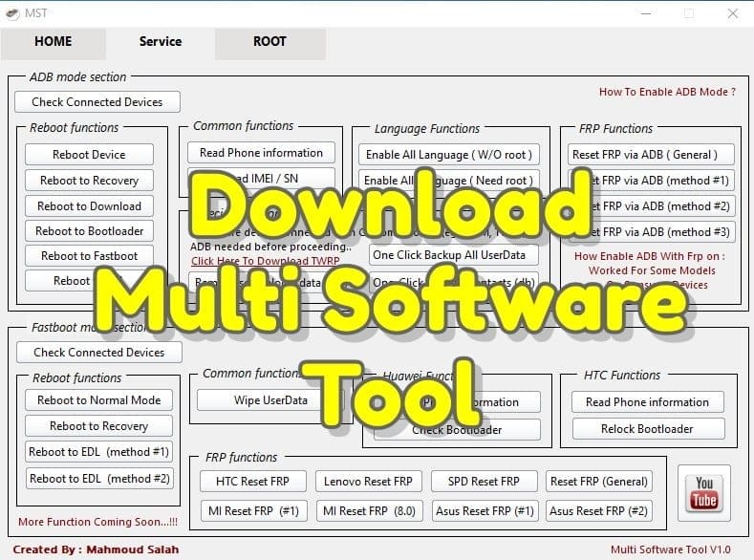This screenshot has height=560, width=754.
Task: Click the MST app icon in title bar
Action: [x=12, y=13]
